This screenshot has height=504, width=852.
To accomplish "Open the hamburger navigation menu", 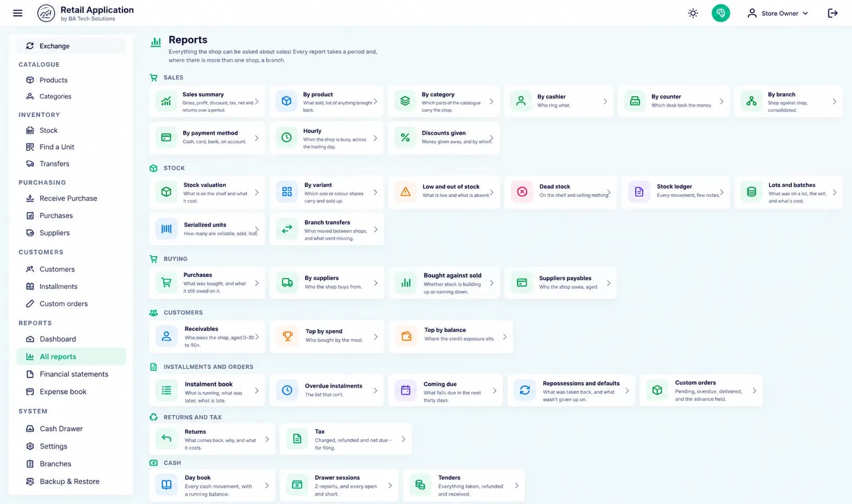I will tap(18, 13).
